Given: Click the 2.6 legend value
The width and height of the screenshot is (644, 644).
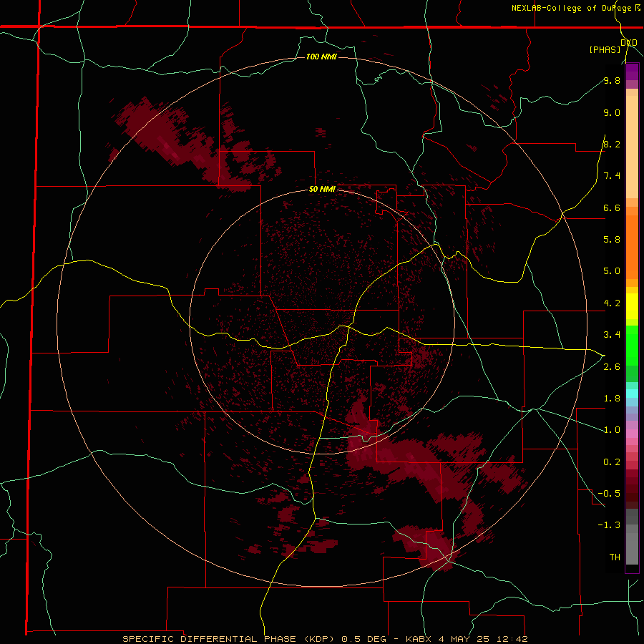Looking at the screenshot, I should pyautogui.click(x=612, y=367).
